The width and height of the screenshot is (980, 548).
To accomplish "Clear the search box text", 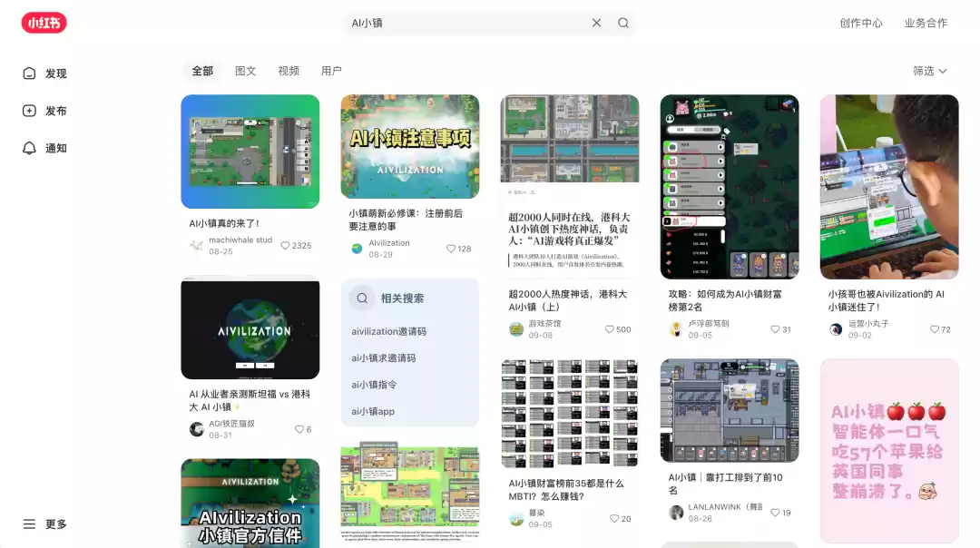I will [x=596, y=24].
